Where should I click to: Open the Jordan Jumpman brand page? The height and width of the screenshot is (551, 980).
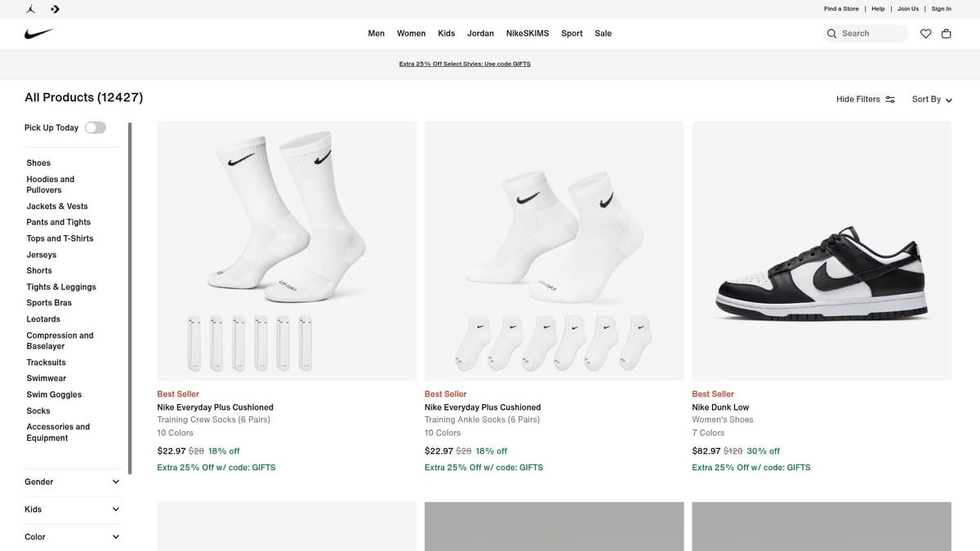tap(30, 9)
